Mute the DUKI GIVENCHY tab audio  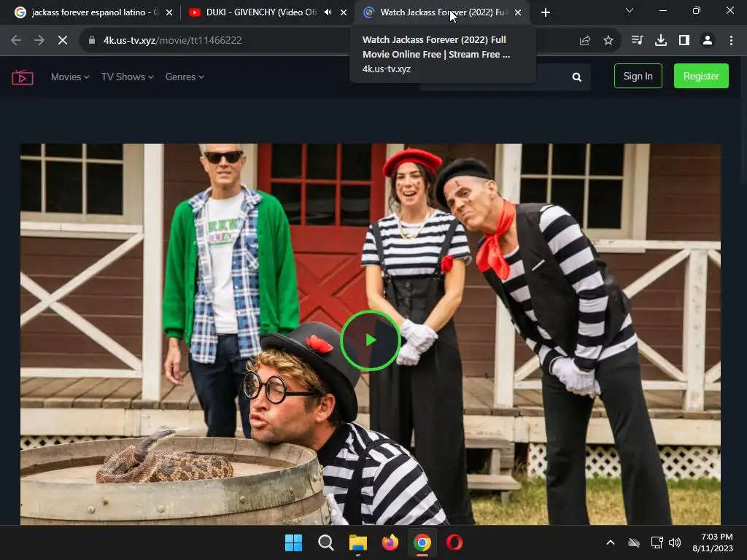coord(328,12)
